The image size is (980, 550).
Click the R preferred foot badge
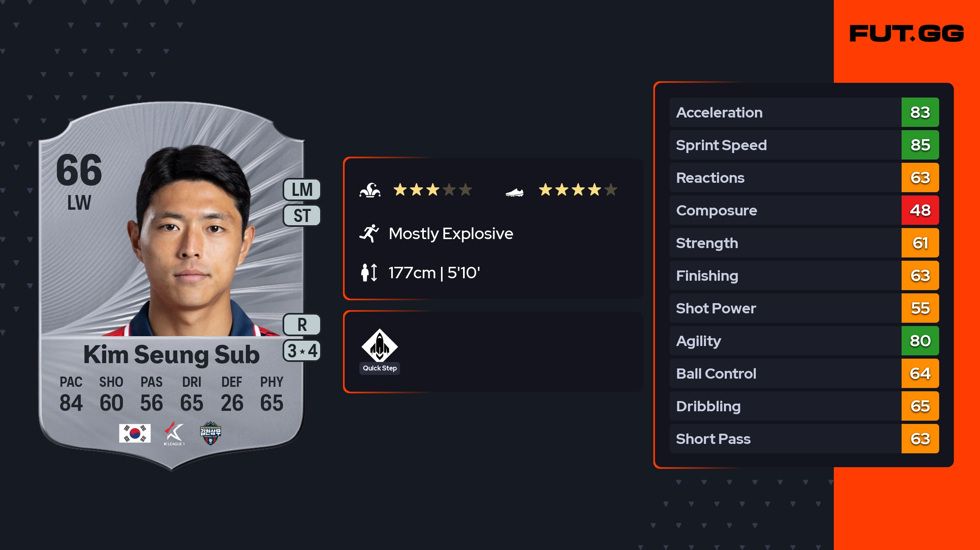click(302, 325)
